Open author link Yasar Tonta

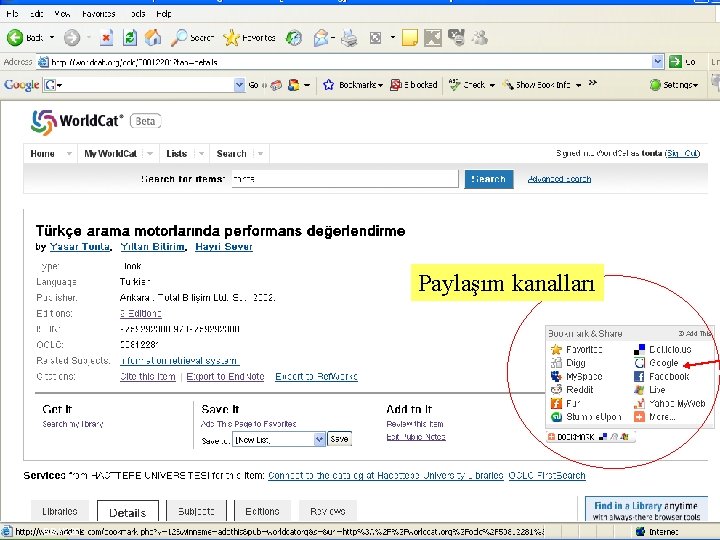pyautogui.click(x=79, y=247)
